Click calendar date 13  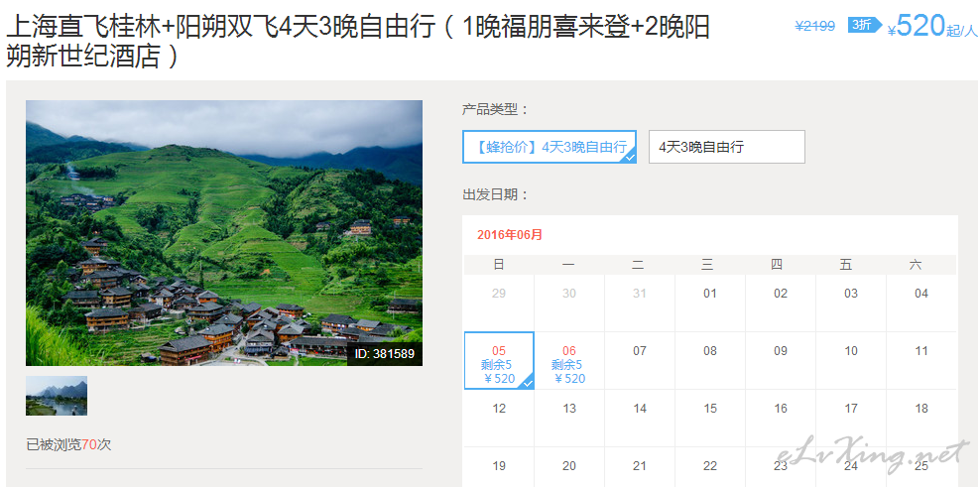(x=568, y=419)
